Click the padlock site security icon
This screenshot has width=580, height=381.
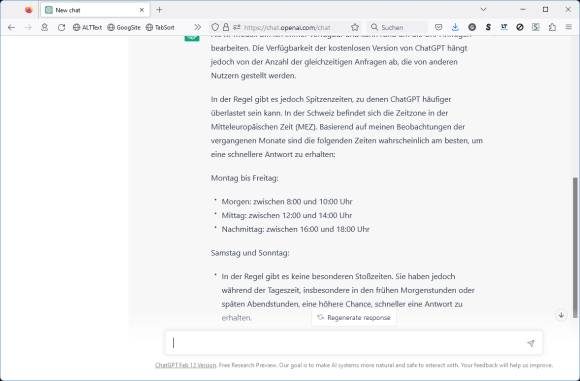click(226, 27)
